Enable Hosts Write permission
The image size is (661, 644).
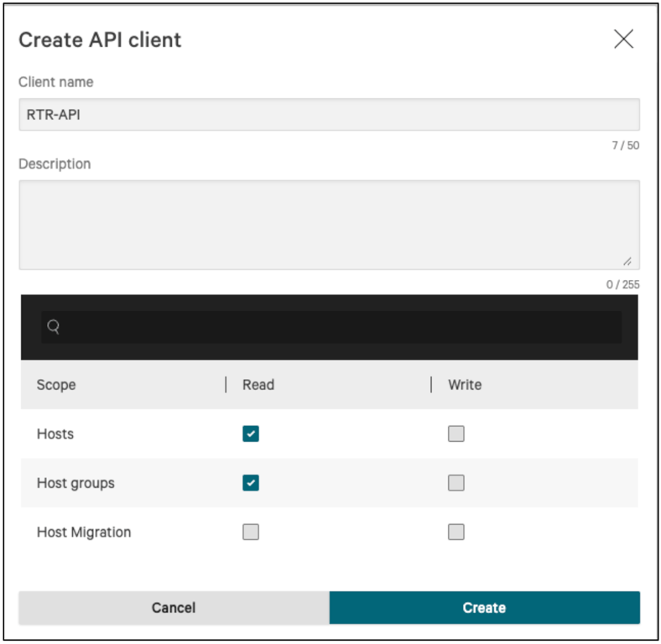[456, 434]
